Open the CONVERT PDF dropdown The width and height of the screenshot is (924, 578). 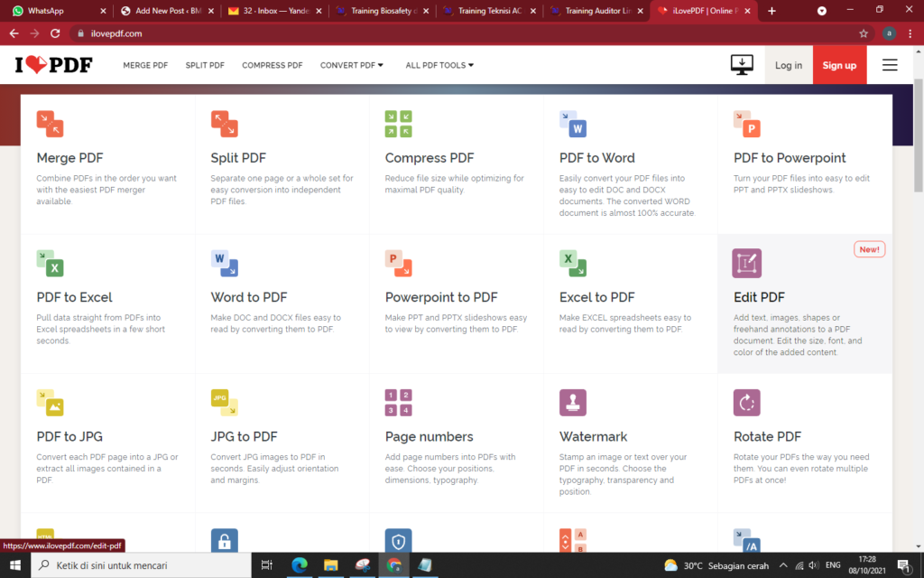tap(352, 64)
